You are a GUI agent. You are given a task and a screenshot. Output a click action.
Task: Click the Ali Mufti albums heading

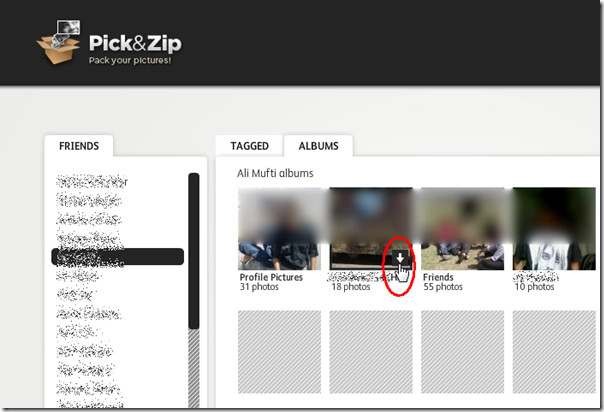[x=275, y=173]
